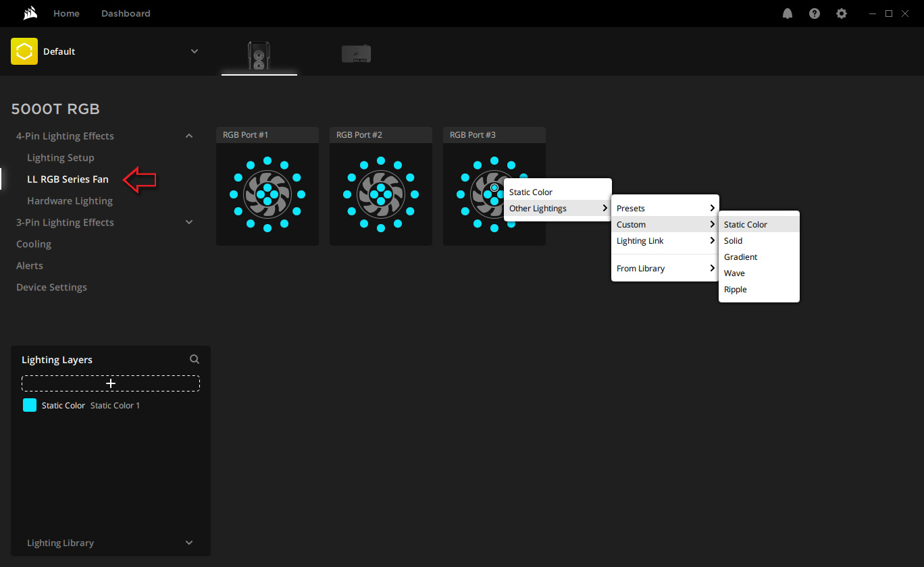Viewport: 924px width, 567px height.
Task: Go to the Home tab
Action: click(x=66, y=13)
